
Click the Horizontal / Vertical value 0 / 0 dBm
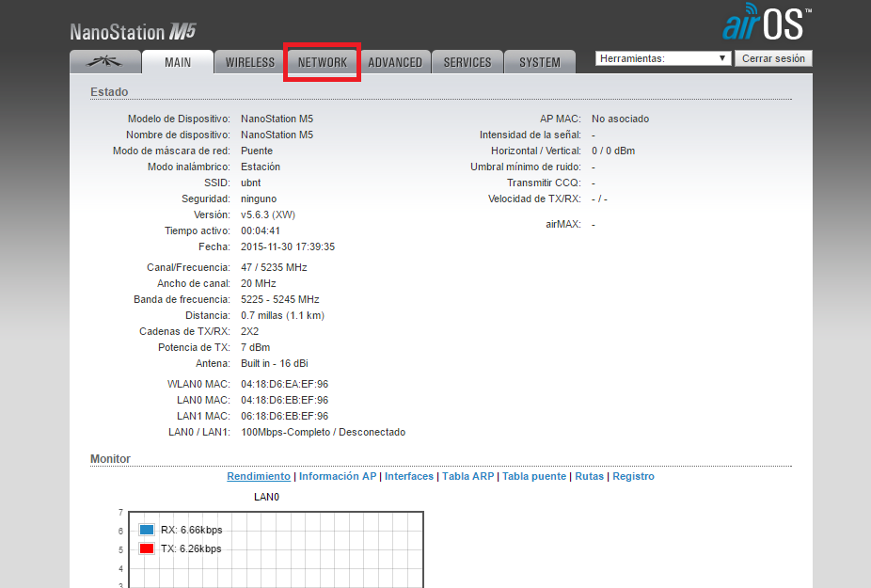click(613, 151)
